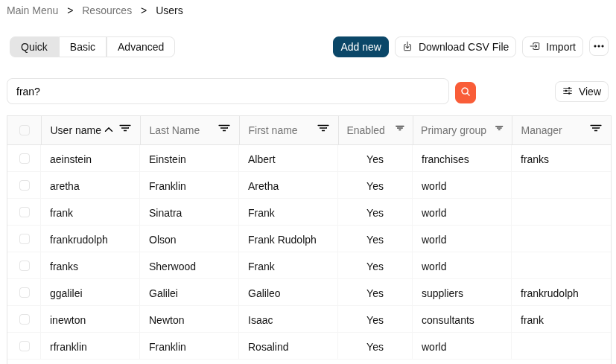The width and height of the screenshot is (616, 364).
Task: Switch to the Basic search tab
Action: click(x=83, y=47)
